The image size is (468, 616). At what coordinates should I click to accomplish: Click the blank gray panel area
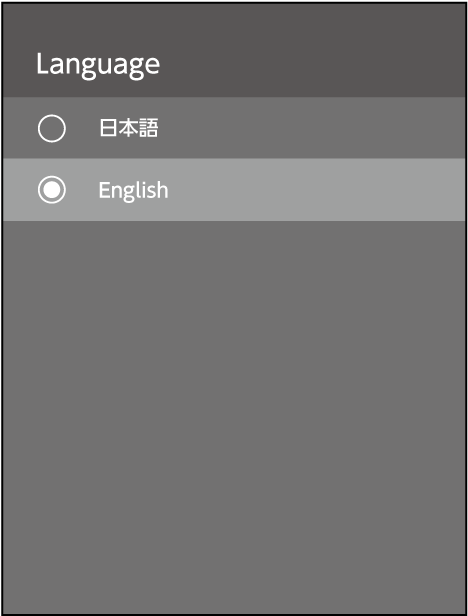point(234,416)
